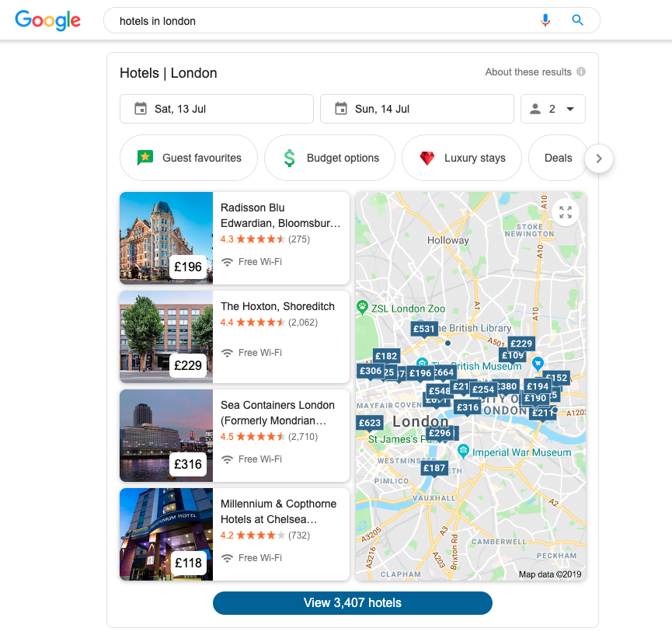Click the Hotels | London heading
Viewport: 672px width, 635px height.
coord(169,73)
